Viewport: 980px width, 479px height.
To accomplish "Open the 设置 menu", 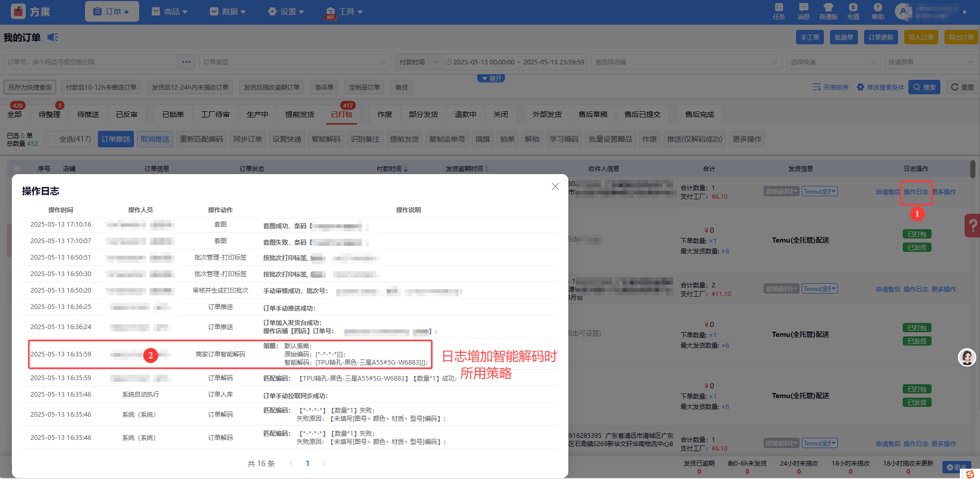I will [286, 11].
